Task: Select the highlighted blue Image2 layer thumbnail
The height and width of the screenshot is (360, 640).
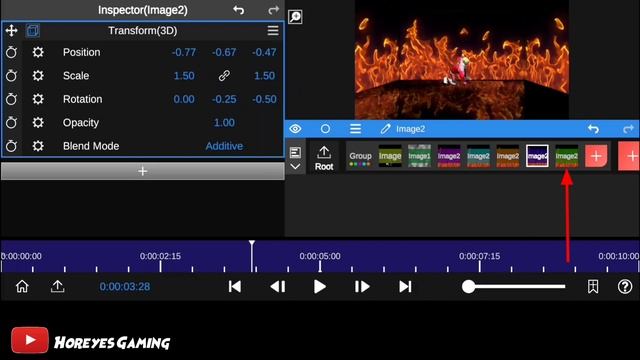Action: [x=537, y=156]
